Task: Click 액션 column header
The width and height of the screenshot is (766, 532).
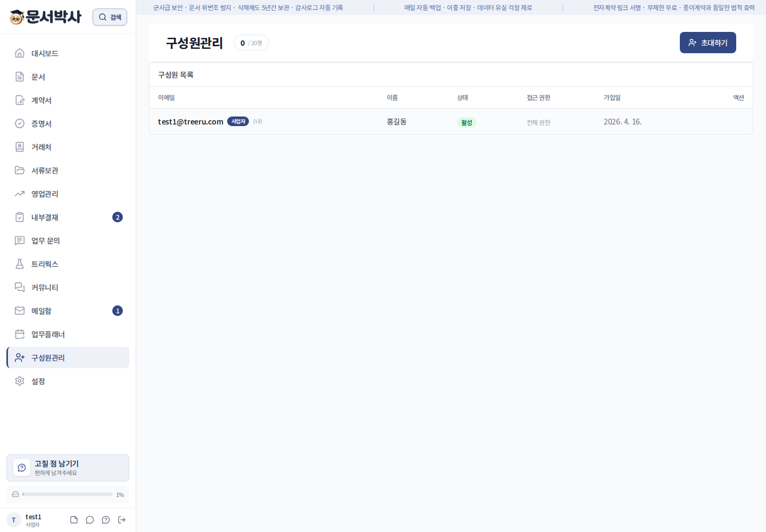Action: [738, 97]
